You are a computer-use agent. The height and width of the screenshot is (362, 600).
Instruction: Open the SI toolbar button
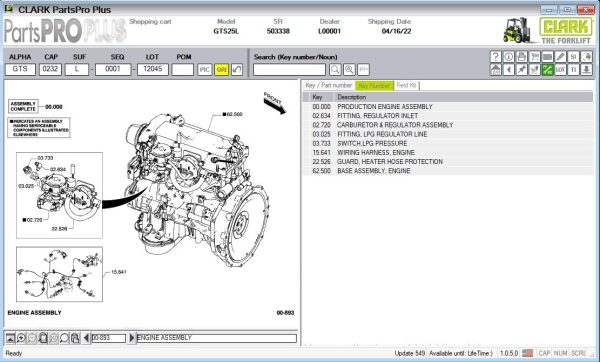pos(573,57)
